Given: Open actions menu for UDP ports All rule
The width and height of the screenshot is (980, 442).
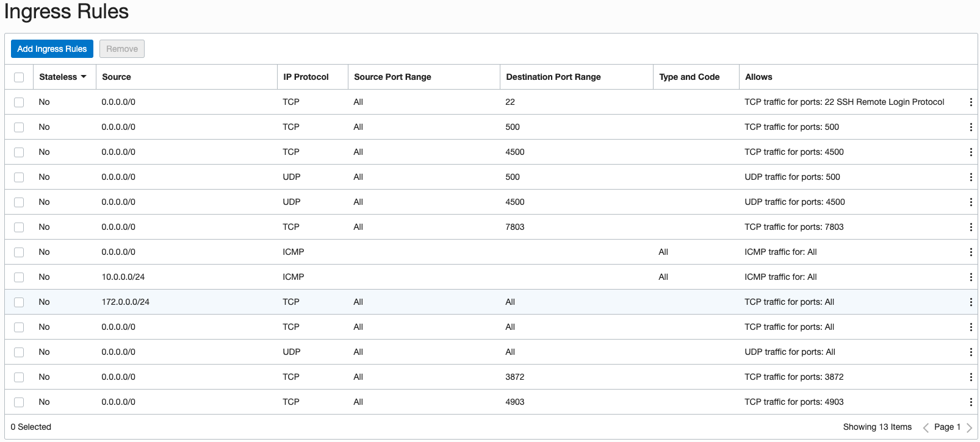Looking at the screenshot, I should click(x=970, y=352).
